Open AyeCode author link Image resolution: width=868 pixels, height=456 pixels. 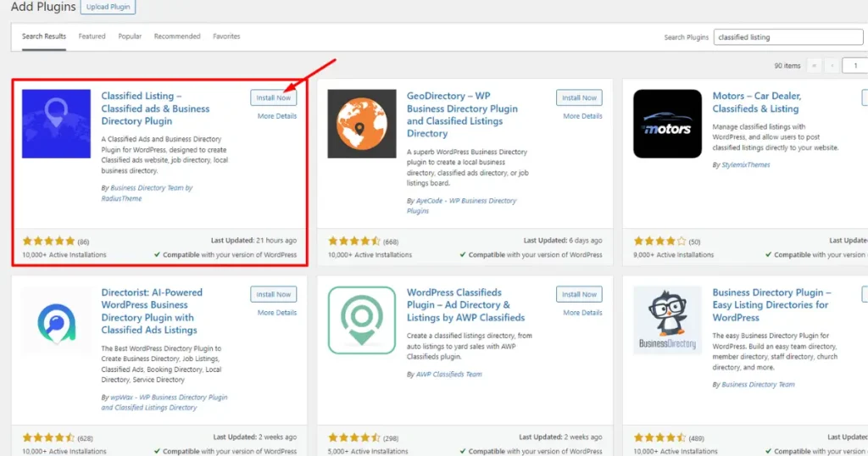click(461, 206)
